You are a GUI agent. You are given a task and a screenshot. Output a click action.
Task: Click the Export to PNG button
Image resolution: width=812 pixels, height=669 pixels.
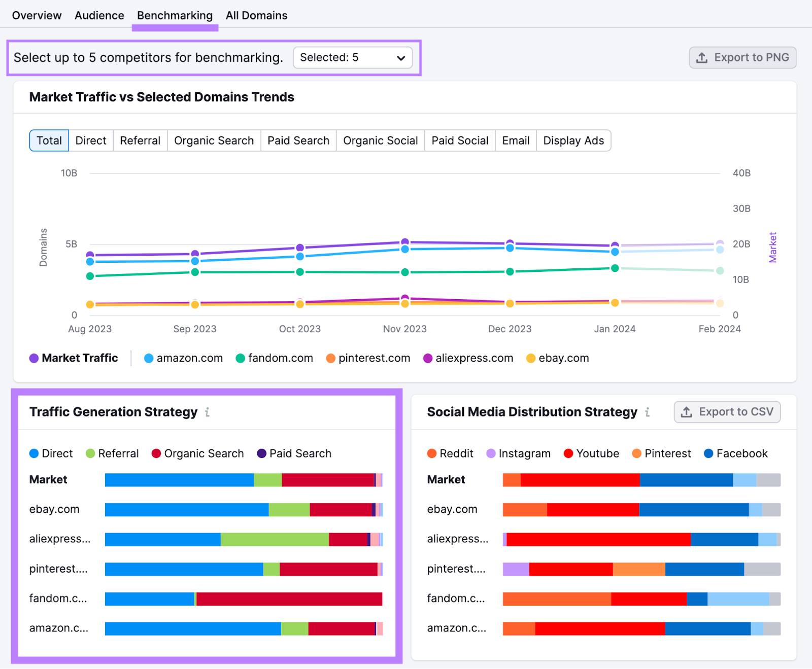[742, 57]
